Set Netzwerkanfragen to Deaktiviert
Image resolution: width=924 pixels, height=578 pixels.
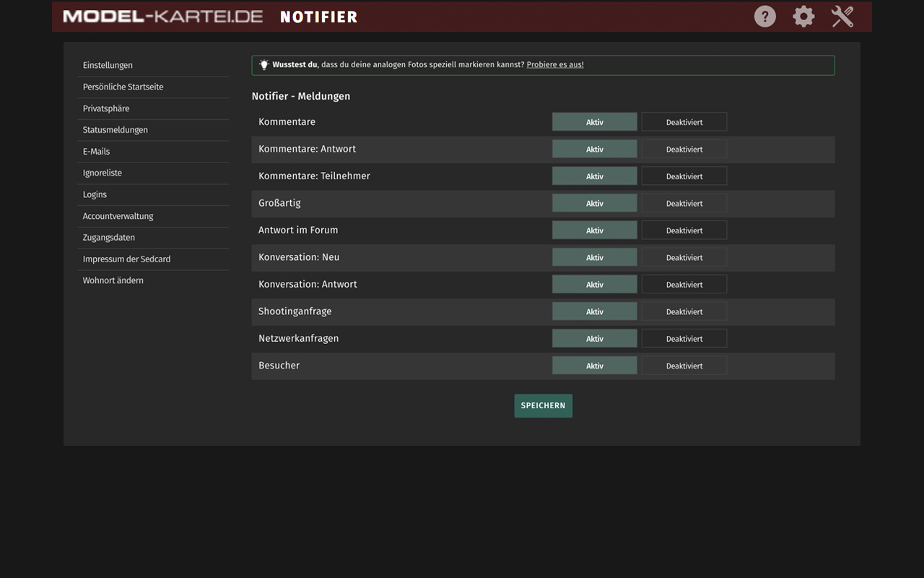684,339
